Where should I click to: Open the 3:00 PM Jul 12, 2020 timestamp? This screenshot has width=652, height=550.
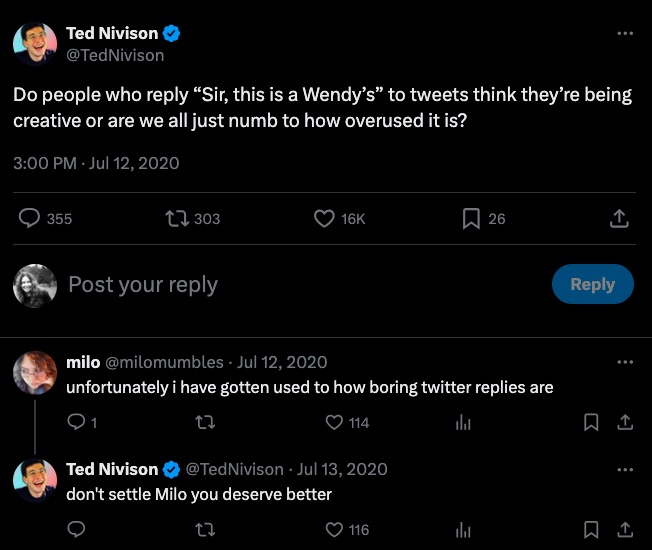click(x=96, y=162)
